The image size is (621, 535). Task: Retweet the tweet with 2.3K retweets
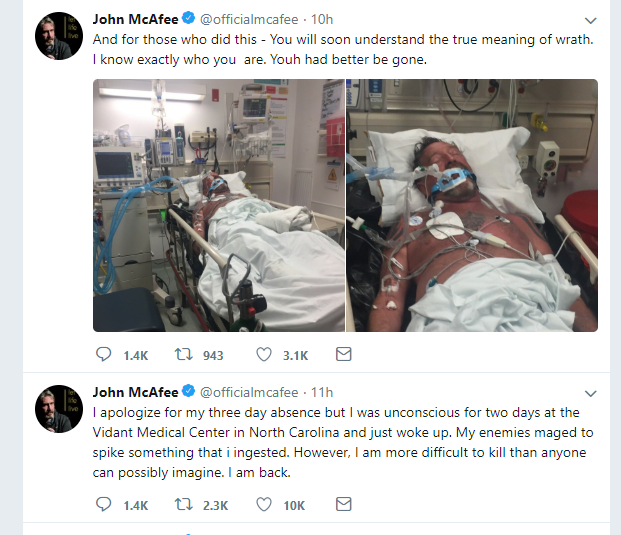pyautogui.click(x=183, y=505)
